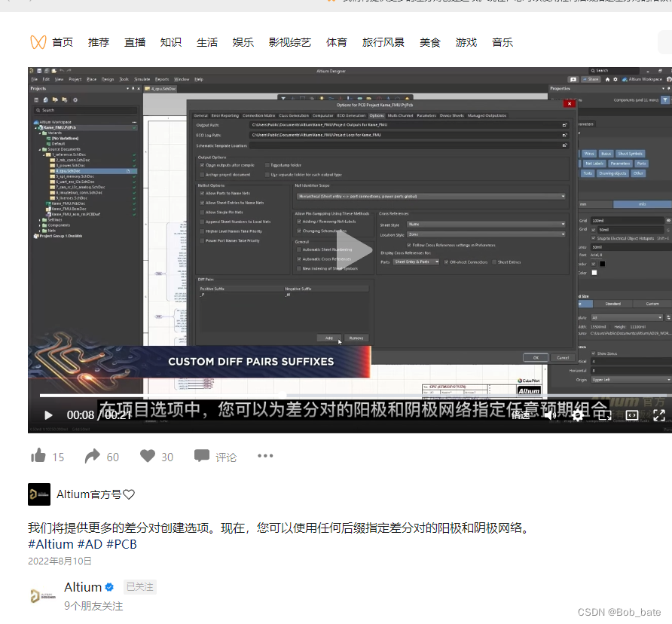
Task: Open the #PCB hashtag
Action: point(122,544)
